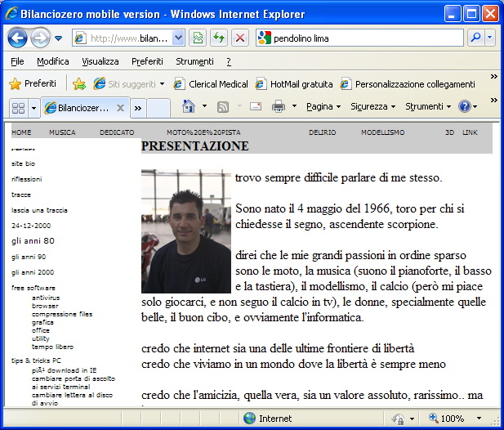Open the ? help menu
The image size is (504, 430).
229,61
